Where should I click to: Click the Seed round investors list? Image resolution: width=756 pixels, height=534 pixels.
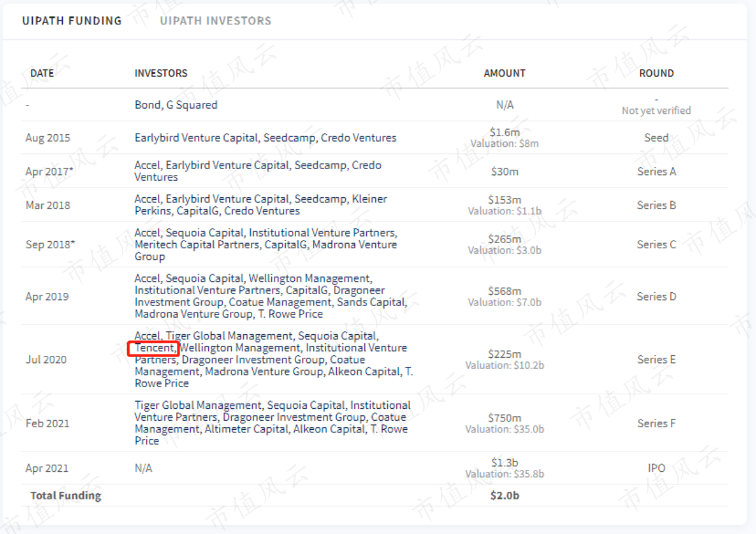(266, 138)
